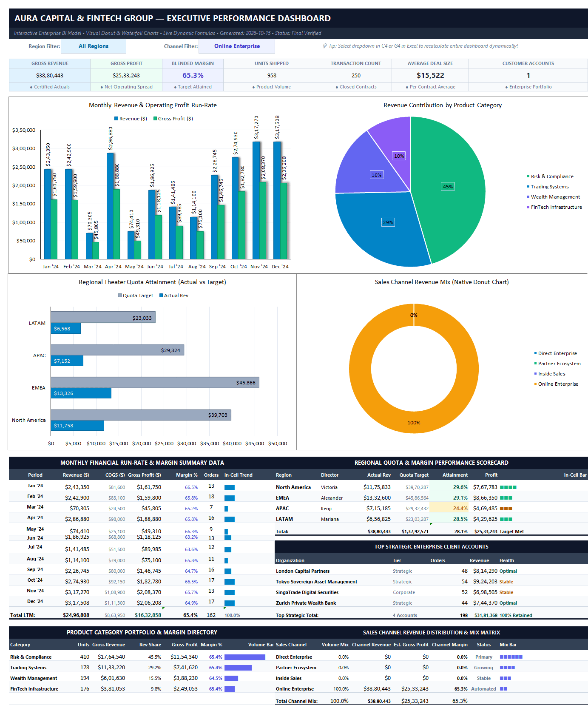Click the Revenue Contribution by Product Category chart title
The height and width of the screenshot is (705, 588).
click(x=443, y=105)
